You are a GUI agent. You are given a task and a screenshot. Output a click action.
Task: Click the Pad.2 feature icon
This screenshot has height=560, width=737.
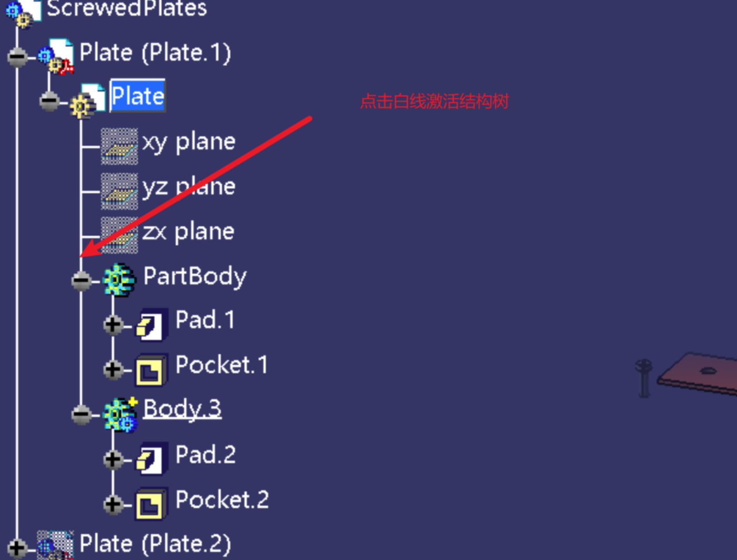click(152, 458)
